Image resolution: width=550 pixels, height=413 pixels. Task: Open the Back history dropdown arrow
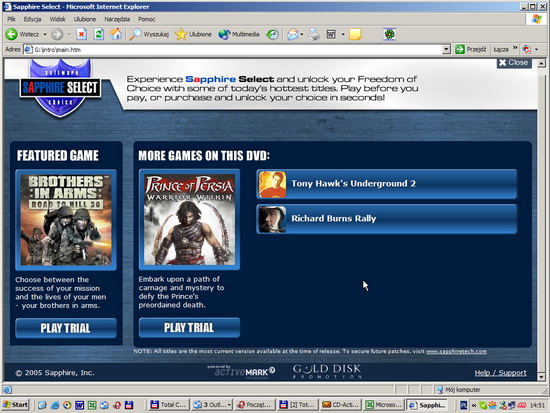point(45,34)
